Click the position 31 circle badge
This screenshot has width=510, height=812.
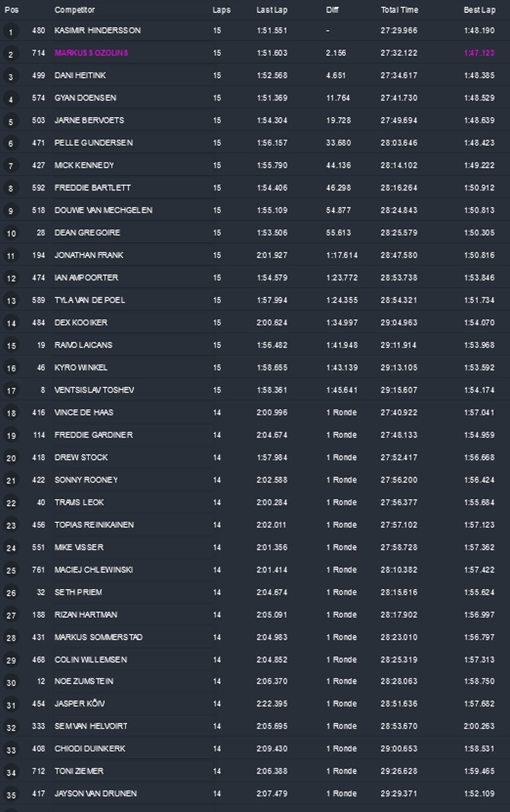coord(11,705)
